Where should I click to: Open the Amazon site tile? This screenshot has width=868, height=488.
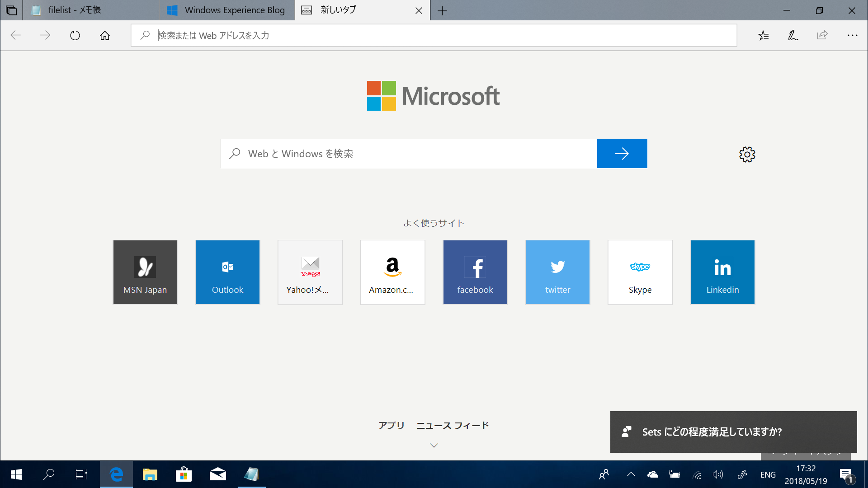(392, 272)
